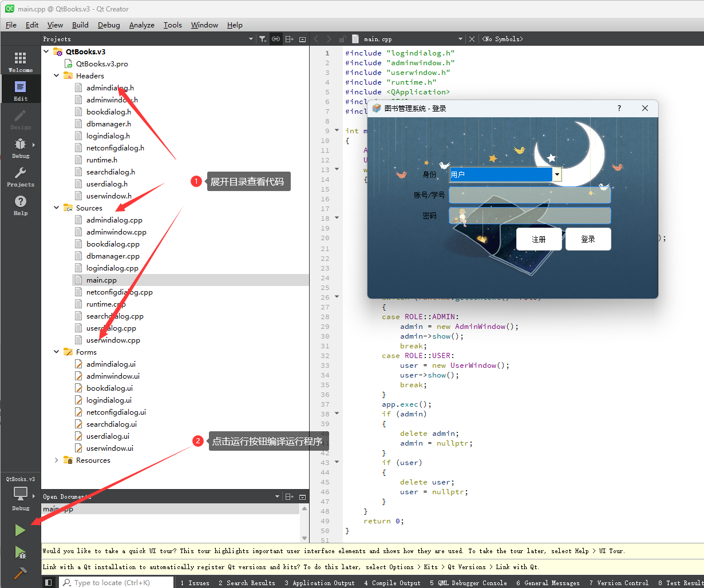Screen dimensions: 704x588
Task: Open the No Symbols dropdown
Action: [501, 39]
